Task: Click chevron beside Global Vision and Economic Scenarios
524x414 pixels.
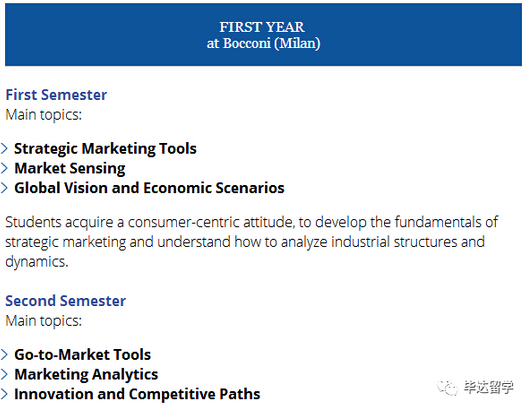Action: click(x=4, y=188)
